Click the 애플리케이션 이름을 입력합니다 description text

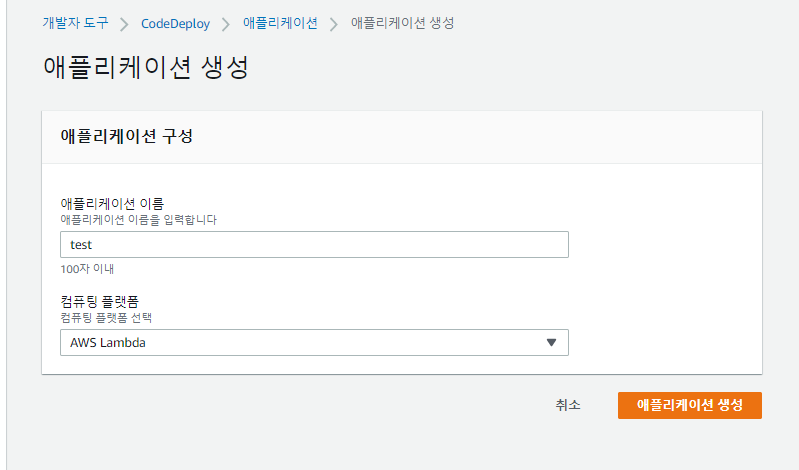pos(139,218)
